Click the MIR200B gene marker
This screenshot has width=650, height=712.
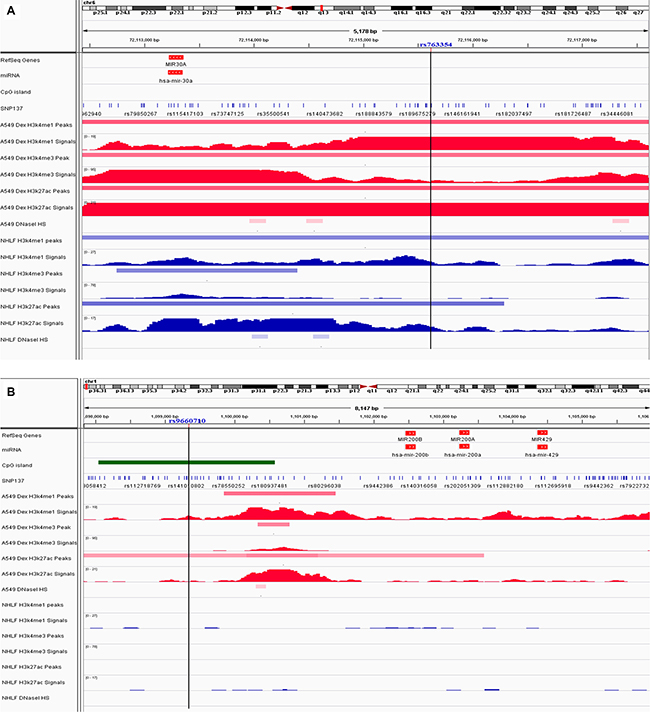pos(410,432)
